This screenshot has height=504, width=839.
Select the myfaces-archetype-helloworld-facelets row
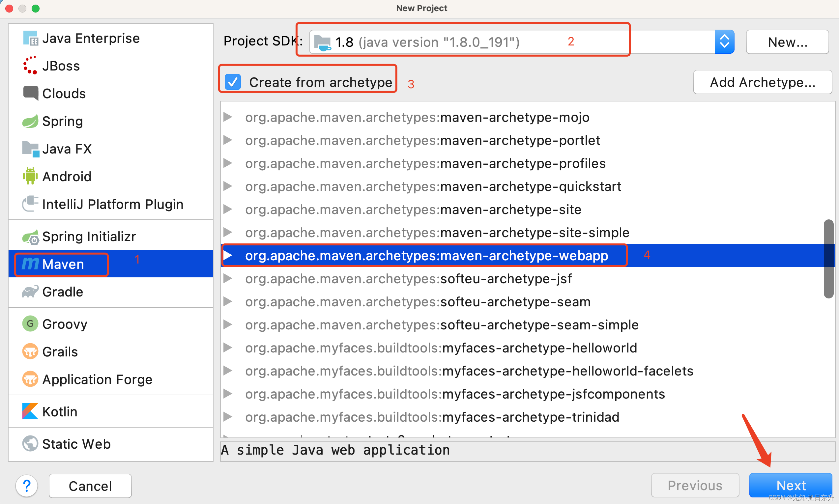coord(528,371)
